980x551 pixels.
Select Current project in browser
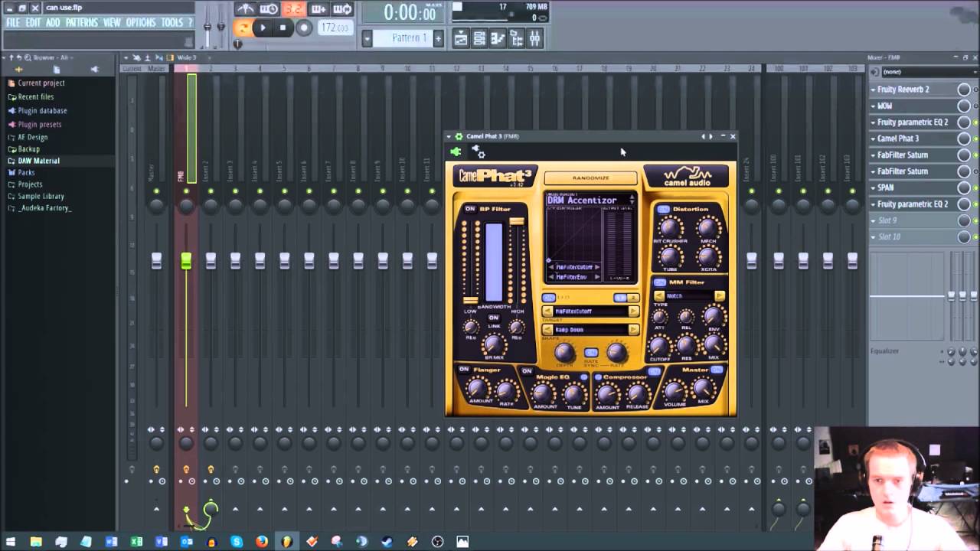coord(41,83)
